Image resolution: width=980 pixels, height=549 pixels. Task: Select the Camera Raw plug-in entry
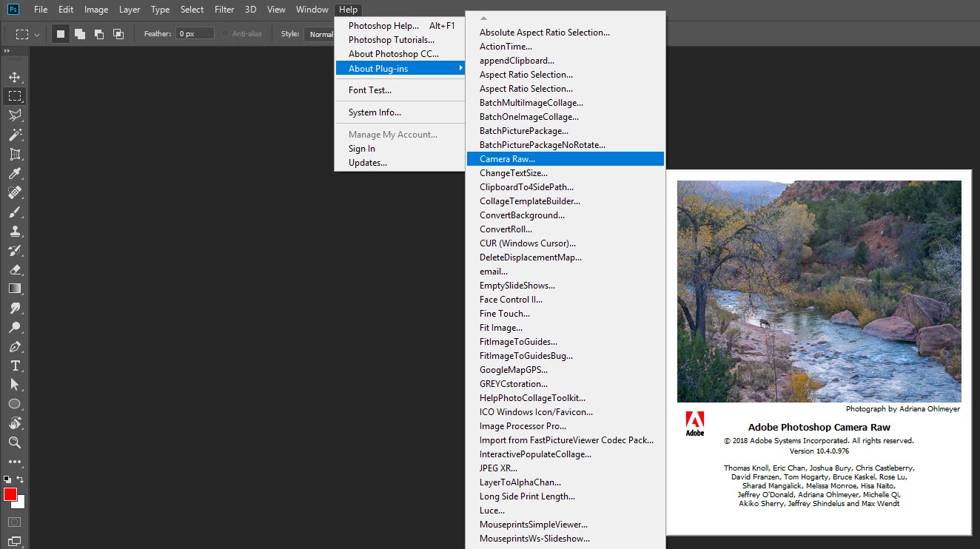pos(565,159)
